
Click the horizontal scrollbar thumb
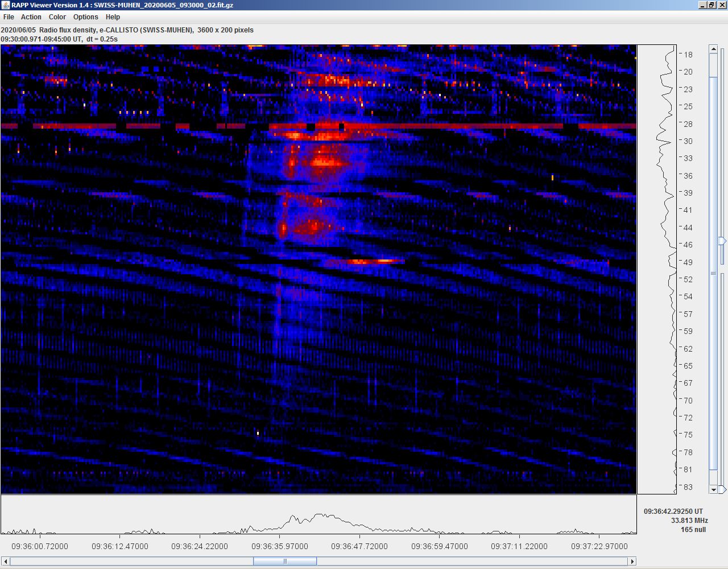tap(285, 562)
